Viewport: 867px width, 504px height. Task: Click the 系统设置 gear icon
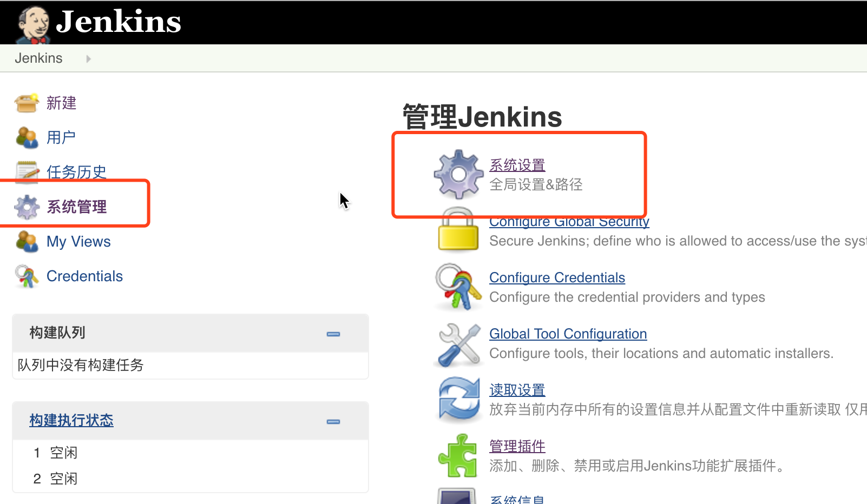pos(458,174)
